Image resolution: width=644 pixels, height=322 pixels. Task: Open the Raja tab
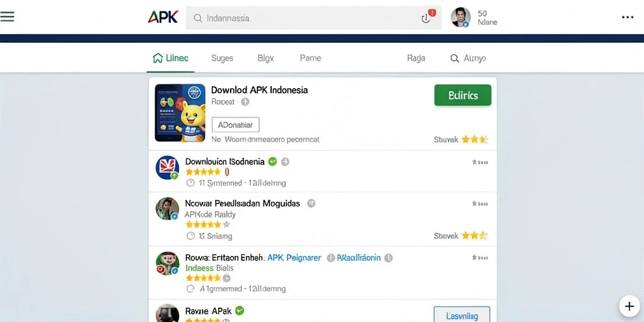(x=416, y=58)
